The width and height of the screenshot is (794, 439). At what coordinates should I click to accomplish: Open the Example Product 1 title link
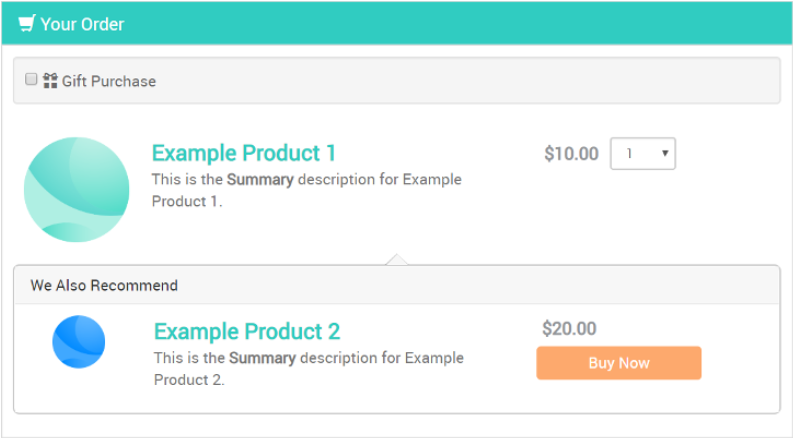(244, 153)
